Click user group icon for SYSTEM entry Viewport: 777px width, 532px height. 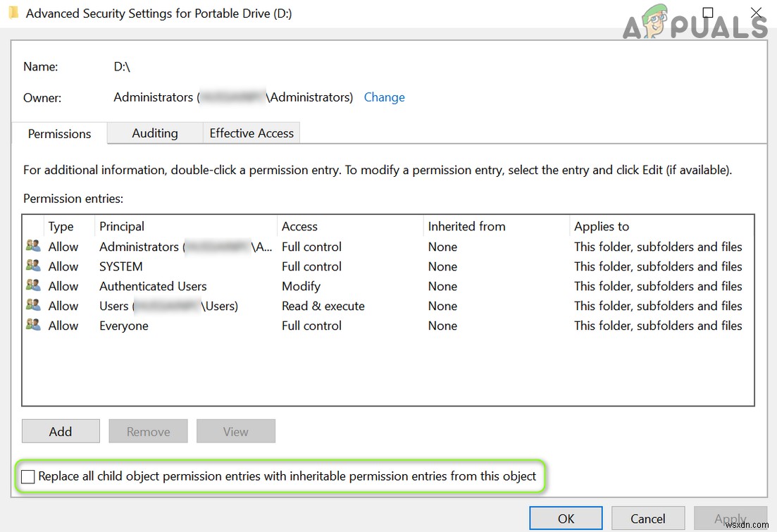pyautogui.click(x=33, y=266)
